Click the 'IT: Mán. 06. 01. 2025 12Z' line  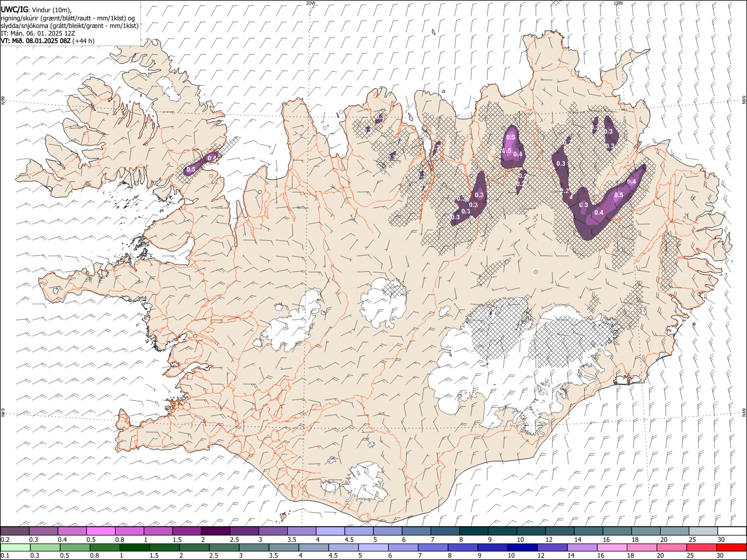[38, 33]
